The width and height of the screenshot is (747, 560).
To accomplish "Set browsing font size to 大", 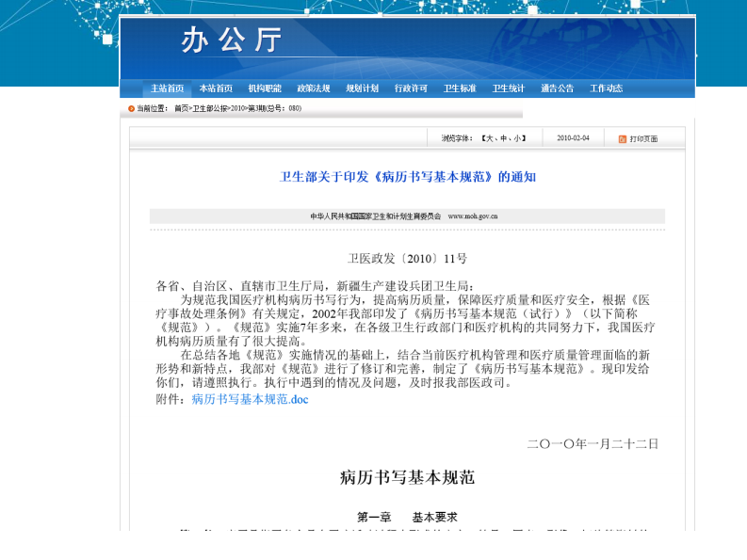I will coord(489,138).
